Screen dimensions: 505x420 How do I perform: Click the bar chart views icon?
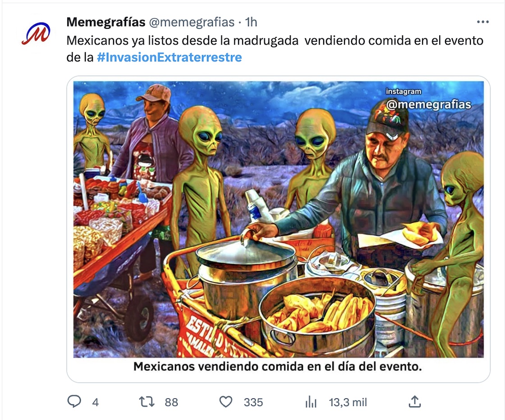click(x=311, y=402)
